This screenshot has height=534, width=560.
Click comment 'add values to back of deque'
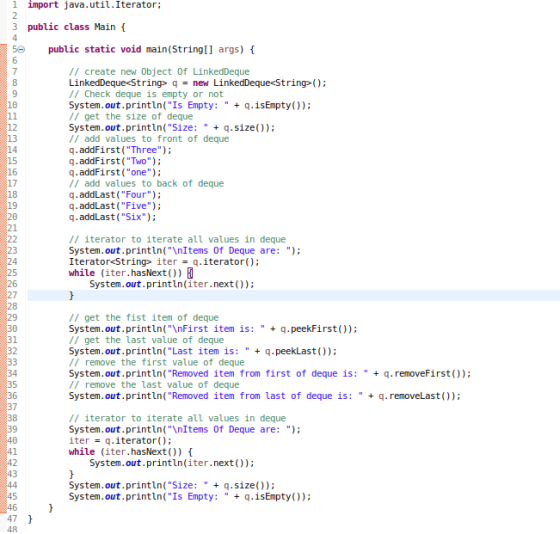coord(146,184)
